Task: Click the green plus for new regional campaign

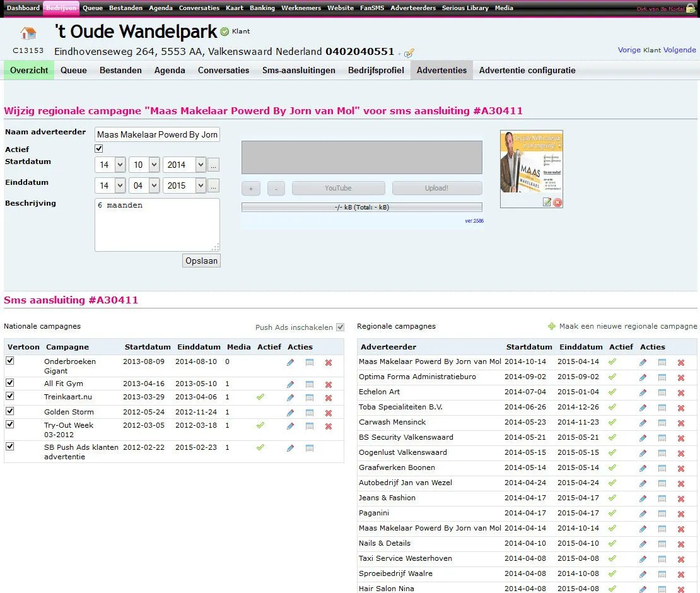Action: pos(552,326)
